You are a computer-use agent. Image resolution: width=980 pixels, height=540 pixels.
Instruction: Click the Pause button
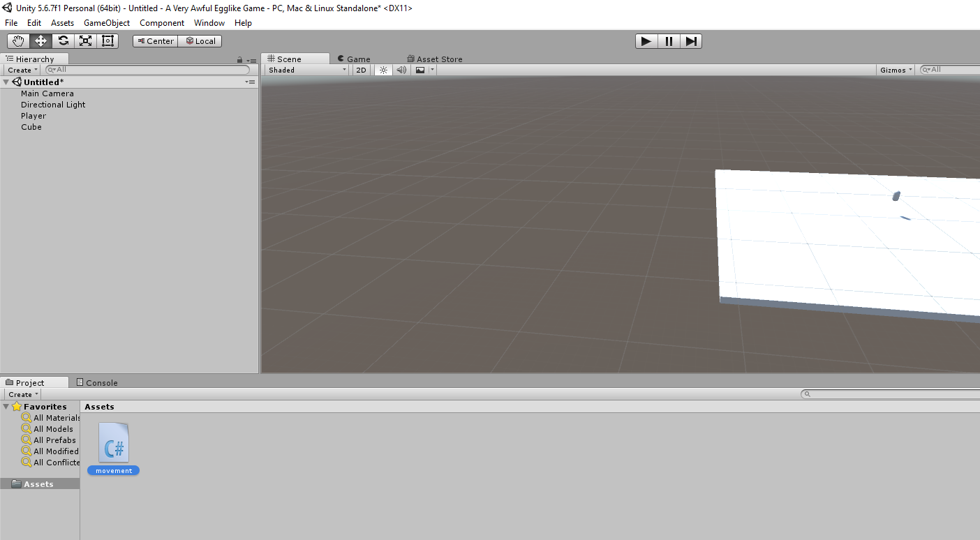pyautogui.click(x=669, y=41)
